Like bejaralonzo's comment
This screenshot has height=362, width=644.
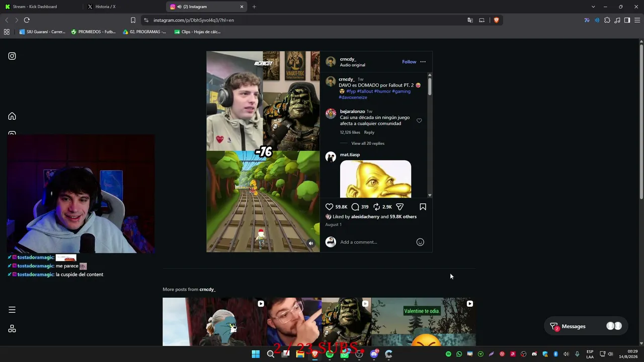pyautogui.click(x=419, y=121)
